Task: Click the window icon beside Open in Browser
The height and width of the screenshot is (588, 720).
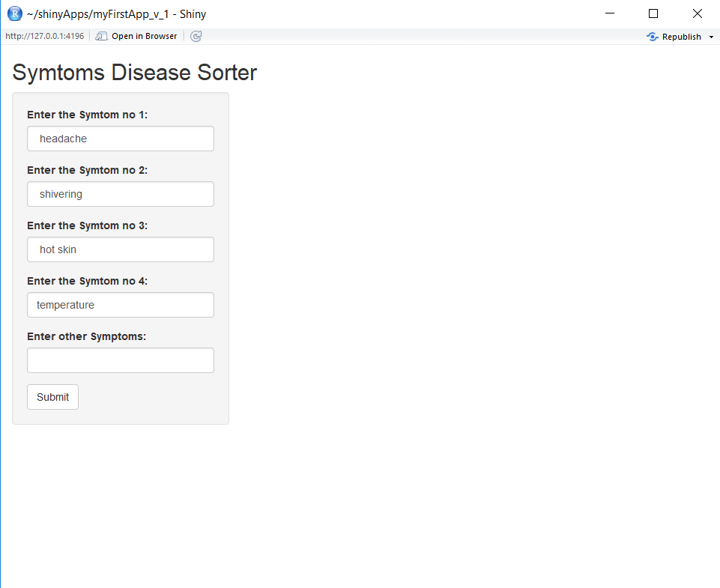Action: point(101,35)
